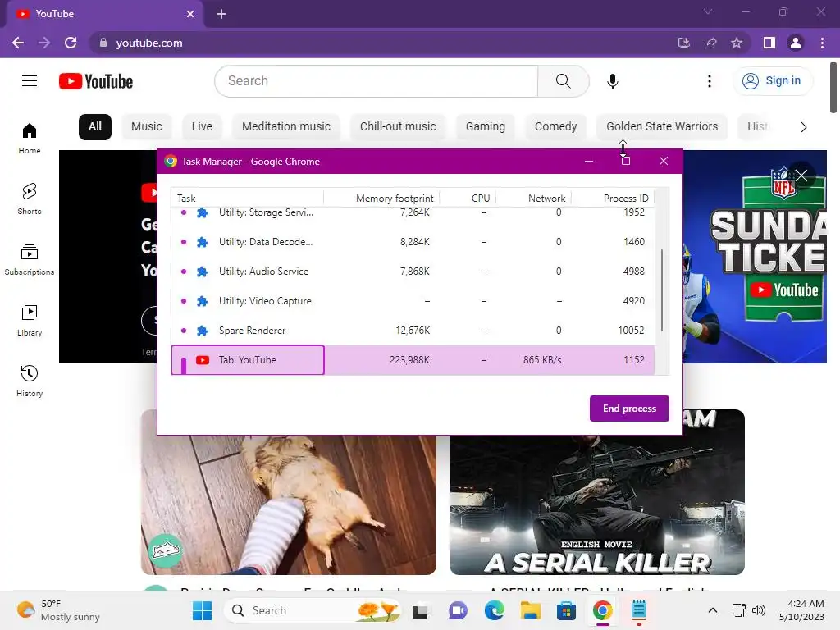
Task: Click the Chrome icon on the taskbar
Action: (x=603, y=610)
